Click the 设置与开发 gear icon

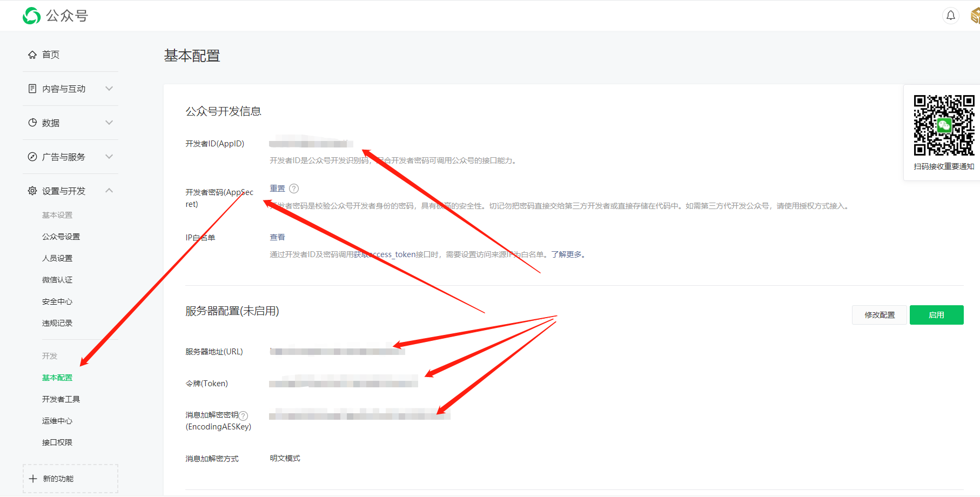tap(32, 191)
